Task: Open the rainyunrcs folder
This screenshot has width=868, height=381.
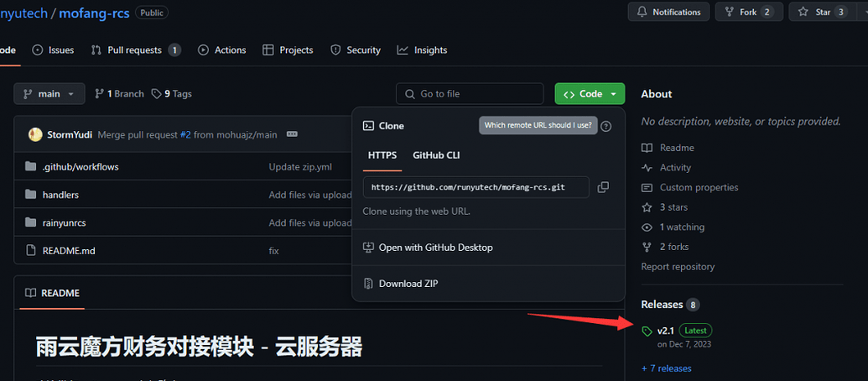Action: [64, 222]
